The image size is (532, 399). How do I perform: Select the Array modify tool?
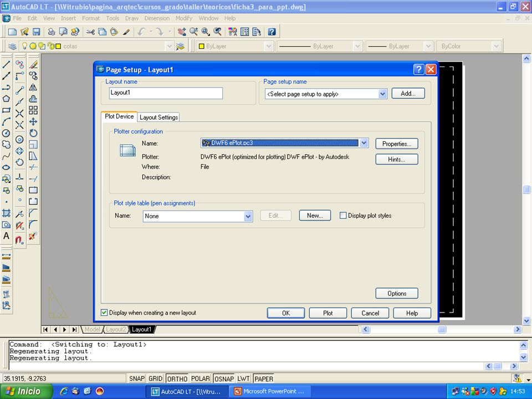click(33, 110)
